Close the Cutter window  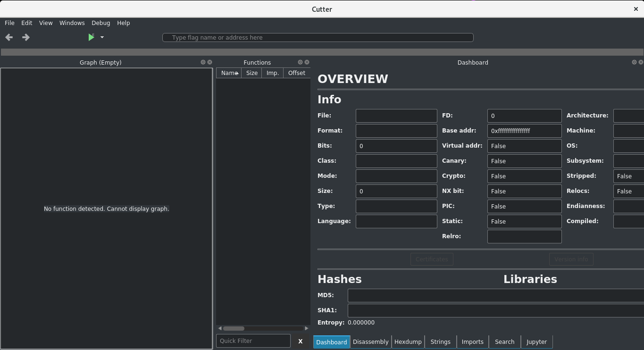636,9
